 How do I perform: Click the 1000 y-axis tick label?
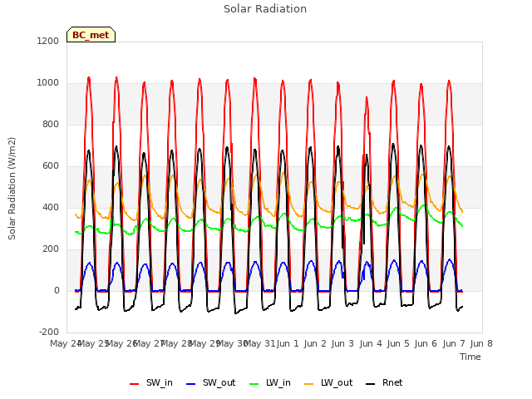(x=48, y=83)
